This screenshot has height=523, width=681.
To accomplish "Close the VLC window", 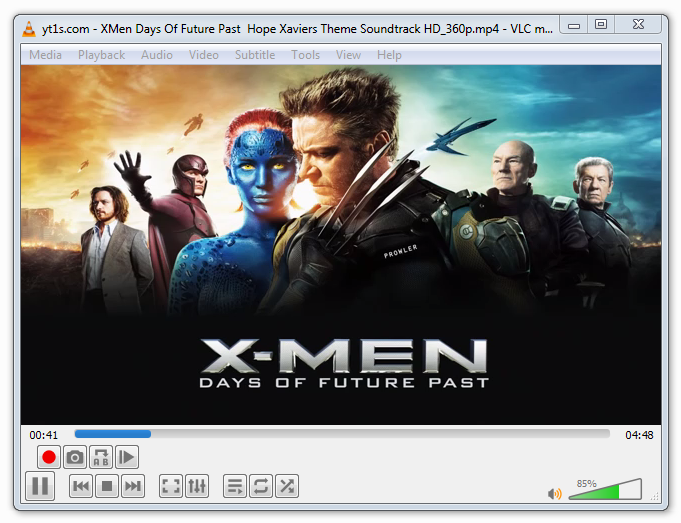I will (x=638, y=25).
